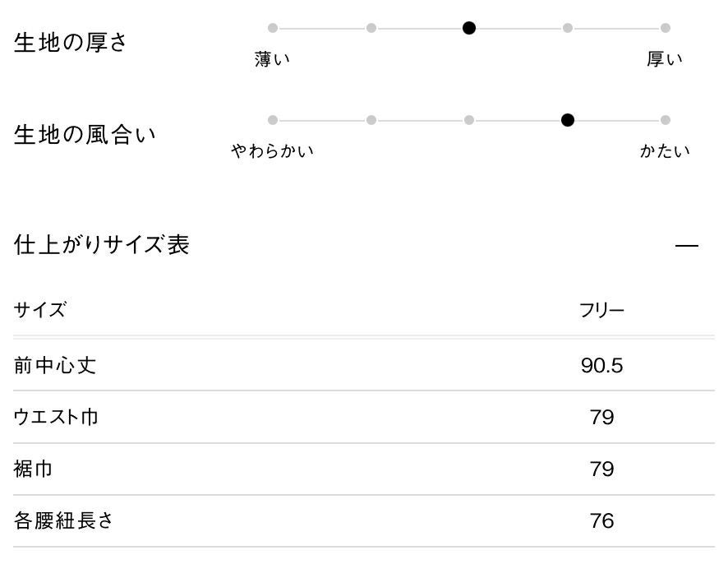
Task: Select the fourth dot on the 生地の厚さ scale
Action: click(x=567, y=28)
